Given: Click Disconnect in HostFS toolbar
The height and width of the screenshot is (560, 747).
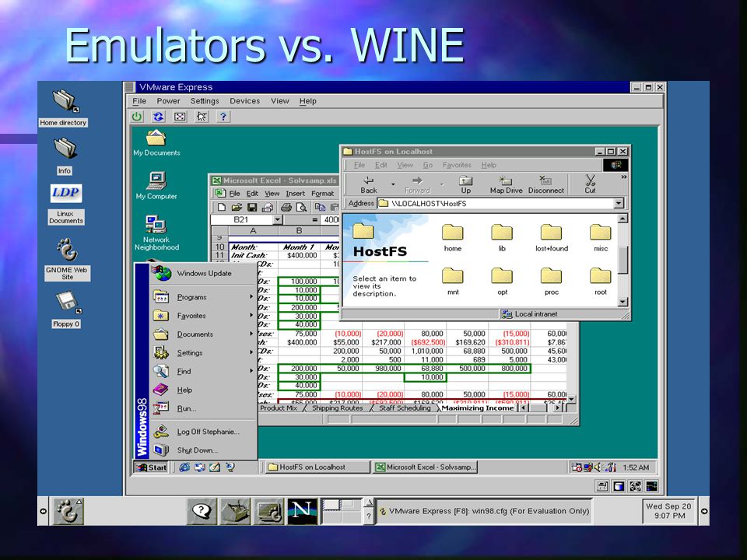Looking at the screenshot, I should pos(546,185).
